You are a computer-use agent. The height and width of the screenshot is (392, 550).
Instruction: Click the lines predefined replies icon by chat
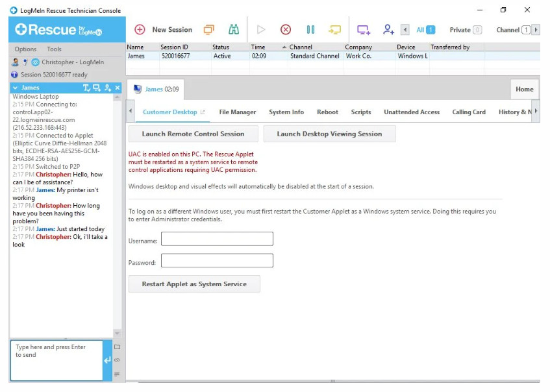click(117, 374)
